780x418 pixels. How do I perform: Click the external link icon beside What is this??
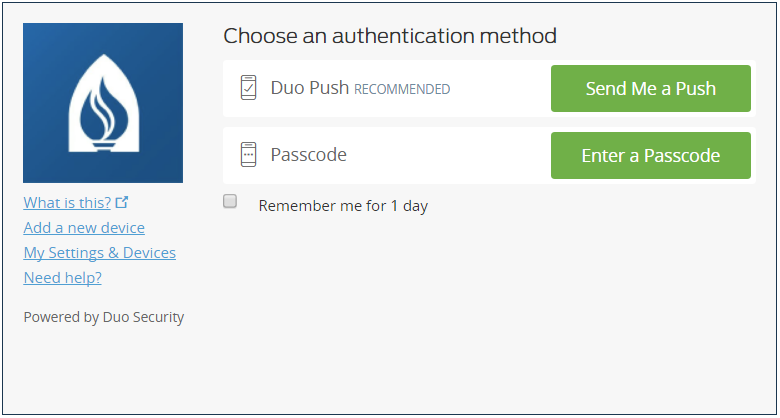(x=122, y=202)
